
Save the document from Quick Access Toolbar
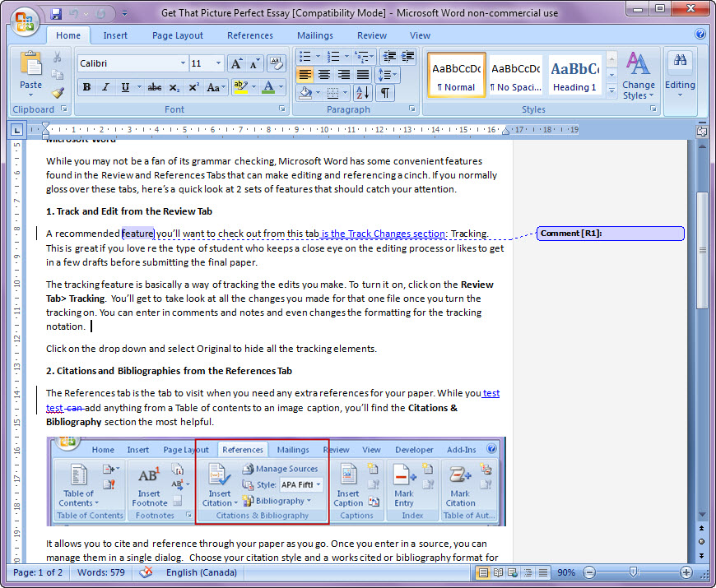[x=56, y=14]
